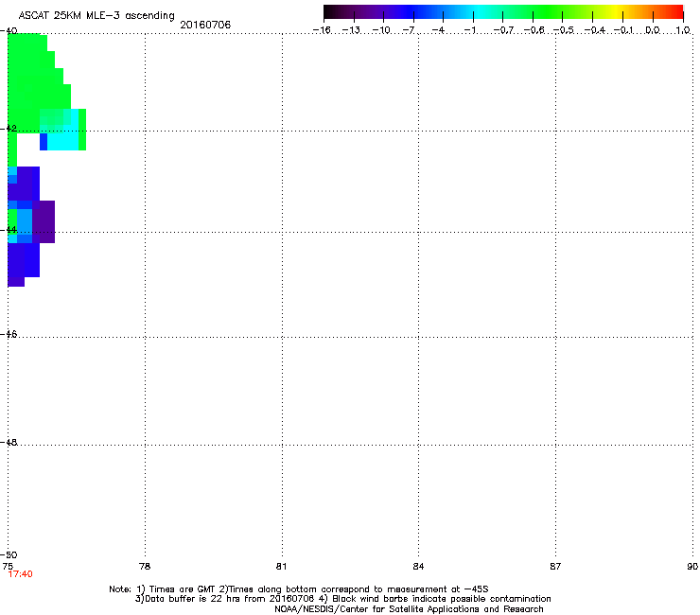Click the longitude axis label 84
Image resolution: width=700 pixels, height=615 pixels.
coord(418,566)
